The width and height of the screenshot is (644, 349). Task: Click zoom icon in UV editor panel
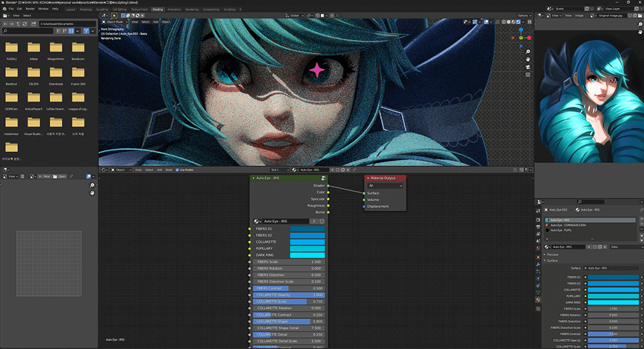coord(92,185)
